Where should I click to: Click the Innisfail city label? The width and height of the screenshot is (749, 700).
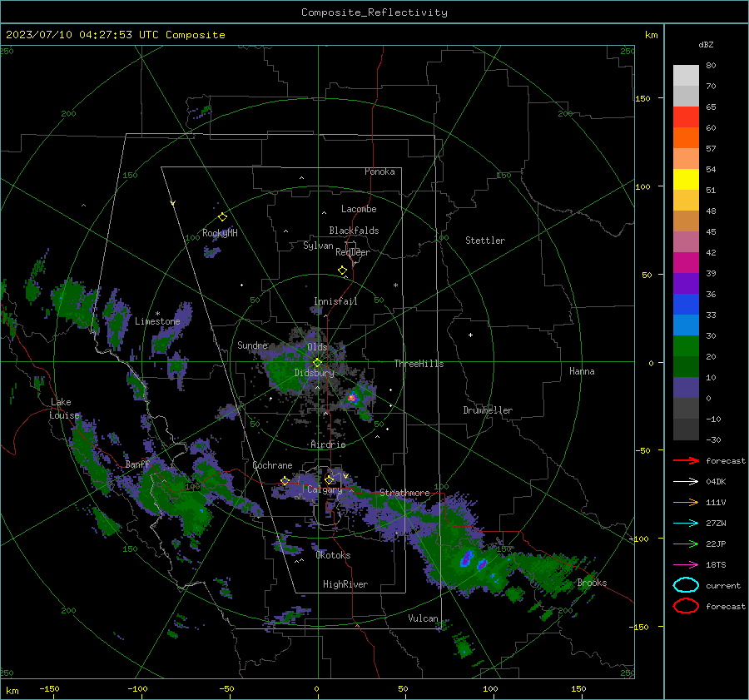[335, 301]
